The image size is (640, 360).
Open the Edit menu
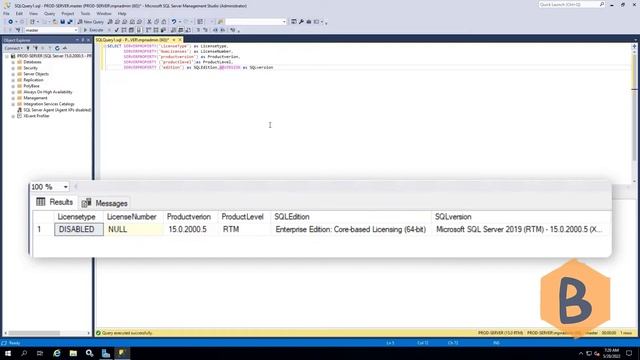(x=19, y=13)
